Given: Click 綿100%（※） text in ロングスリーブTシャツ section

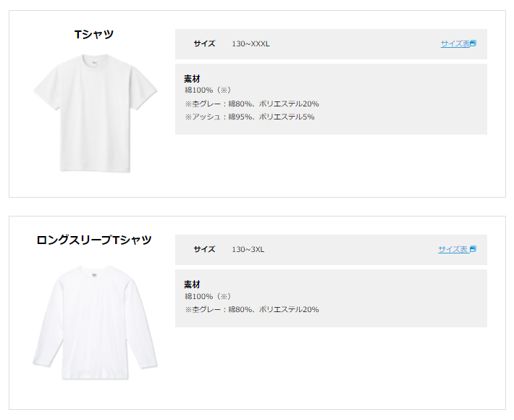Looking at the screenshot, I should click(x=207, y=296).
